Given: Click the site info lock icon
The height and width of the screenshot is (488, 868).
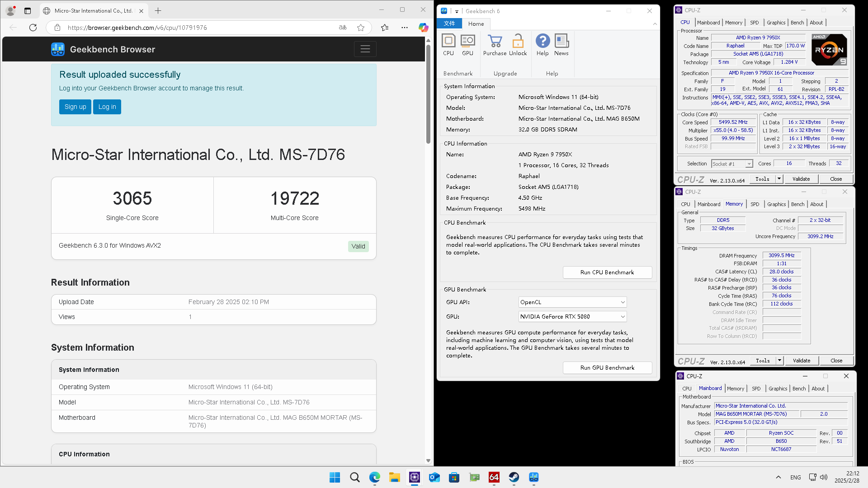Looking at the screenshot, I should coord(57,28).
